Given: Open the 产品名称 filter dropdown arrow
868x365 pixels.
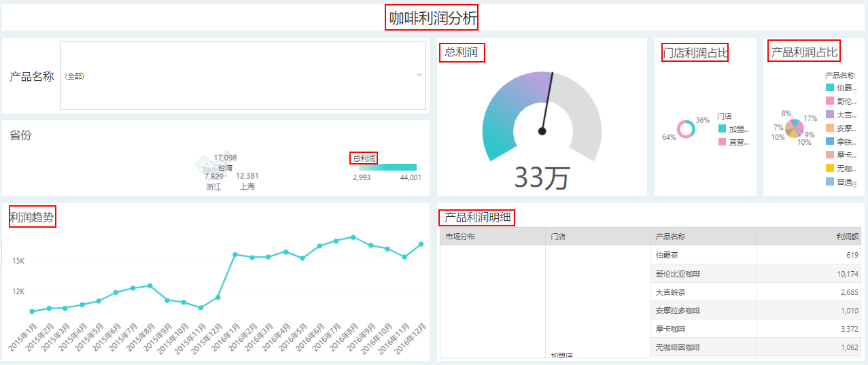Looking at the screenshot, I should 419,75.
